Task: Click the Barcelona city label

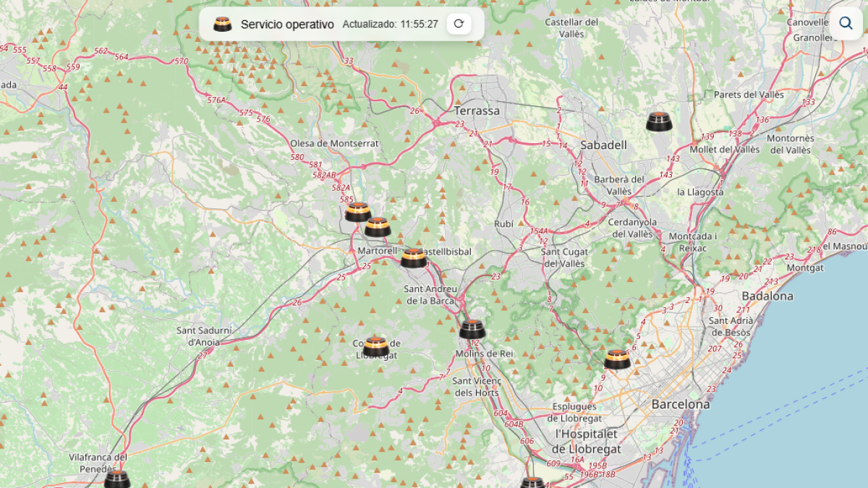Action: pos(680,404)
